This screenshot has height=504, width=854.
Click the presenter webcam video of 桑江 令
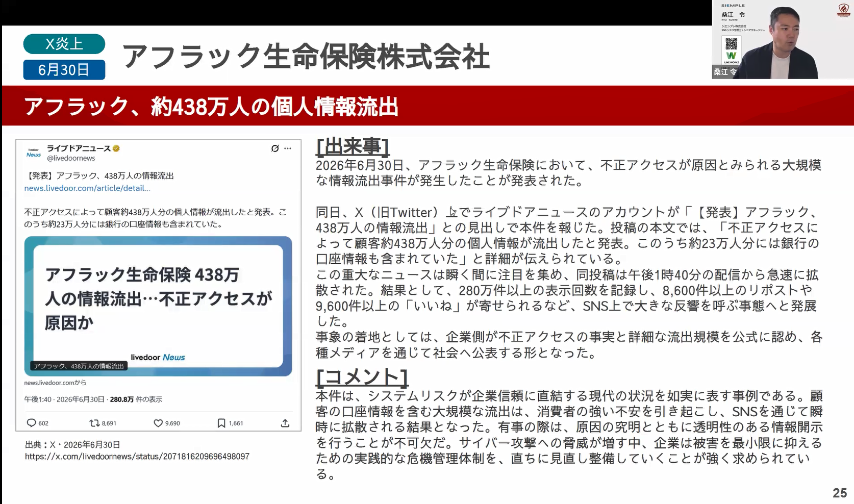coord(783,39)
